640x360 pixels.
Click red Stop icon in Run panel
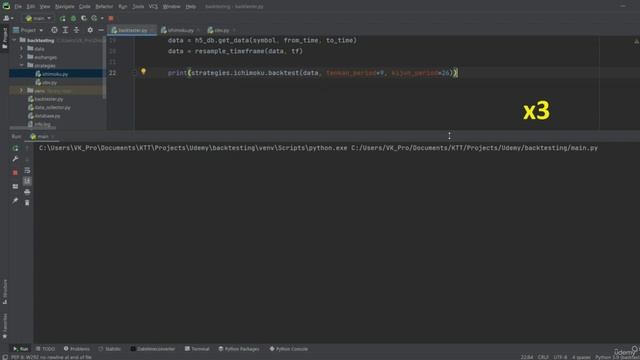click(x=15, y=173)
